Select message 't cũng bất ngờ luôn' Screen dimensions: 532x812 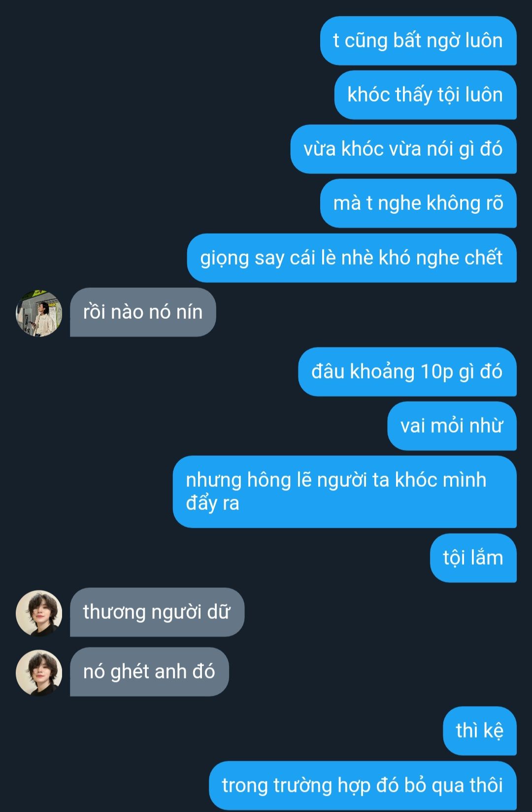tap(418, 40)
